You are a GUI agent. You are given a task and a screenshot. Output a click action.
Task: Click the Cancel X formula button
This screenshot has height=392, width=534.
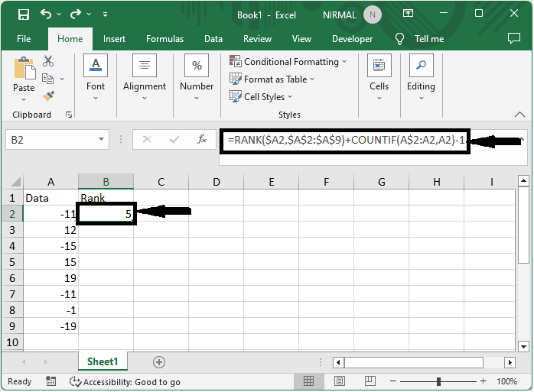147,139
